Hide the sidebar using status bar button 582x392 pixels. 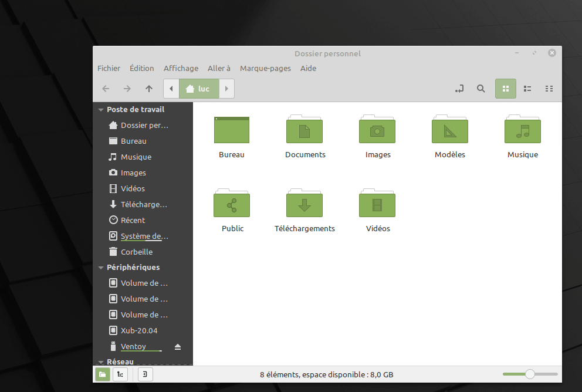tap(145, 374)
